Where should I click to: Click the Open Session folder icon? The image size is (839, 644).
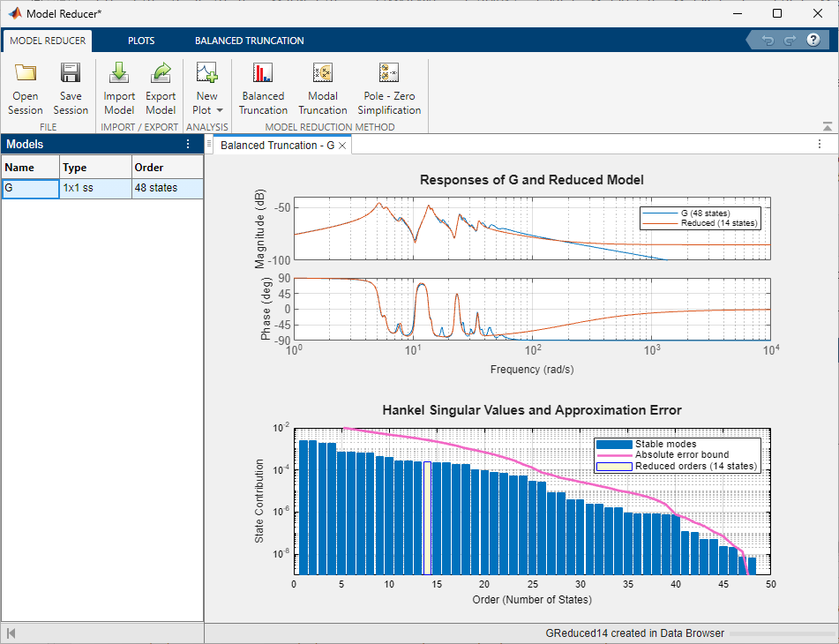click(x=26, y=74)
